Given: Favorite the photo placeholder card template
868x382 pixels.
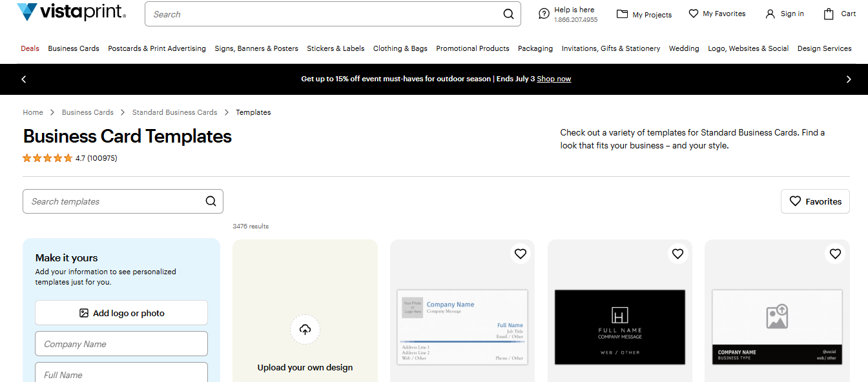Looking at the screenshot, I should point(835,254).
